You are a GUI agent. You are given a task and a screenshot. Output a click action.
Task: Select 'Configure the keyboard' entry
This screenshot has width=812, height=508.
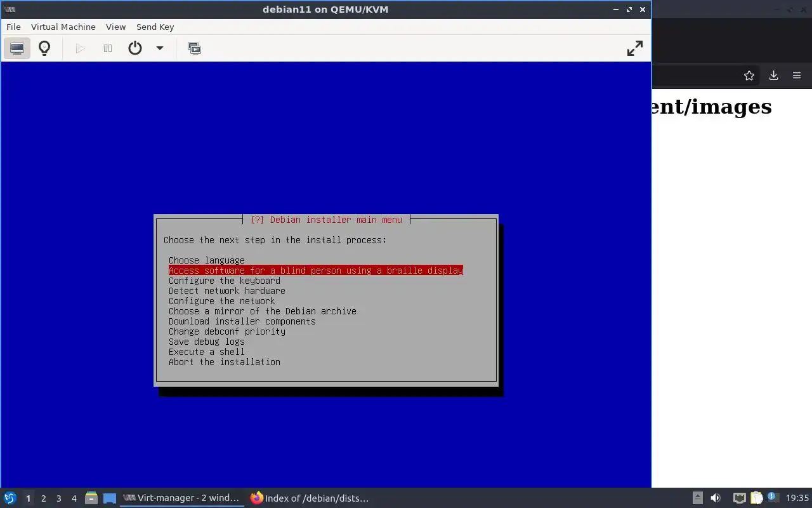pyautogui.click(x=225, y=281)
